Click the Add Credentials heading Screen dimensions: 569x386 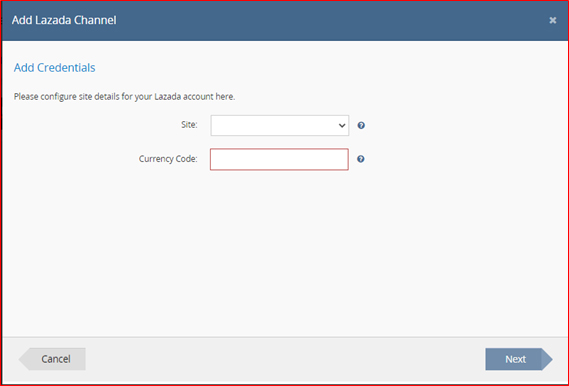coord(54,67)
